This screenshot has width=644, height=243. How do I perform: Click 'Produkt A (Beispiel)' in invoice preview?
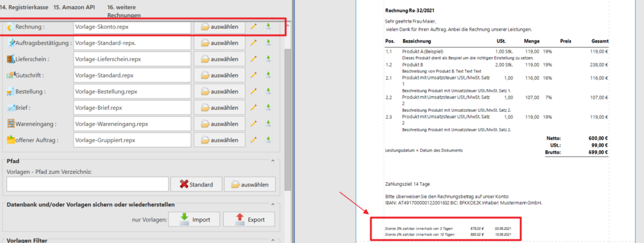pos(423,52)
